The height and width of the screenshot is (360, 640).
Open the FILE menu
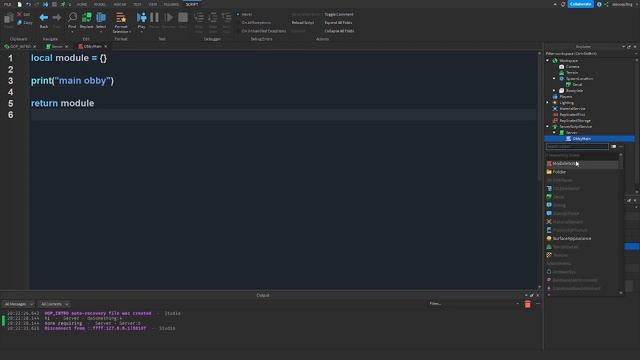(8, 4)
